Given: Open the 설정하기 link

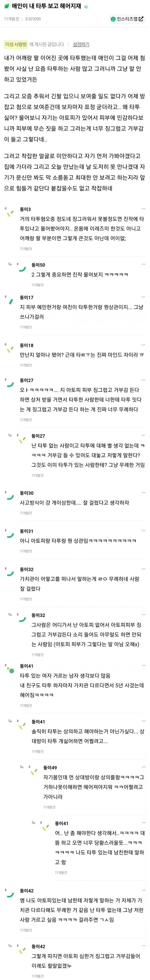Looking at the screenshot, I should pos(81,44).
